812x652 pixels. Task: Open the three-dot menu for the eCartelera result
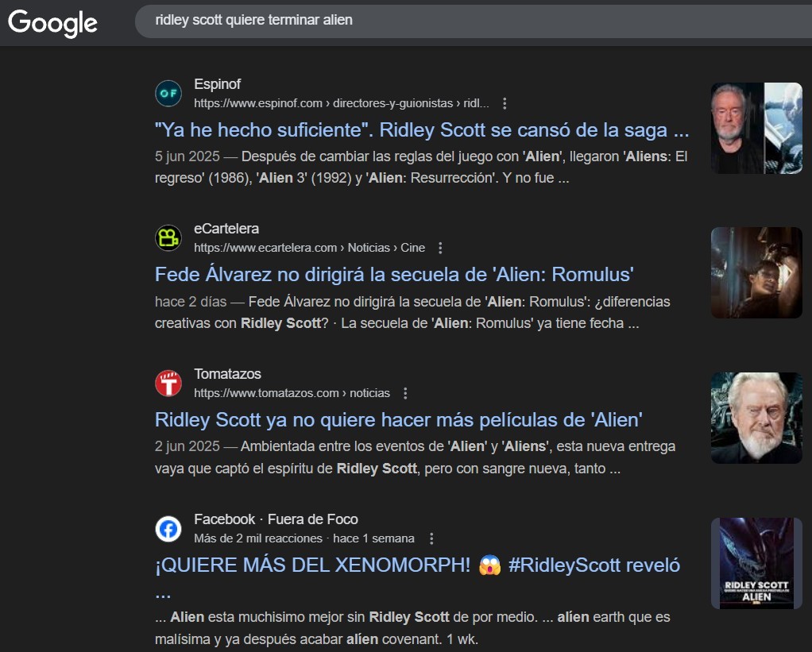click(x=440, y=248)
